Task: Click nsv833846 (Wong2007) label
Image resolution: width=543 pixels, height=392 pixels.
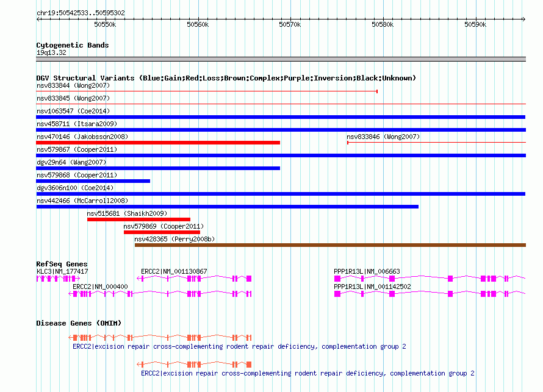Action: [383, 137]
